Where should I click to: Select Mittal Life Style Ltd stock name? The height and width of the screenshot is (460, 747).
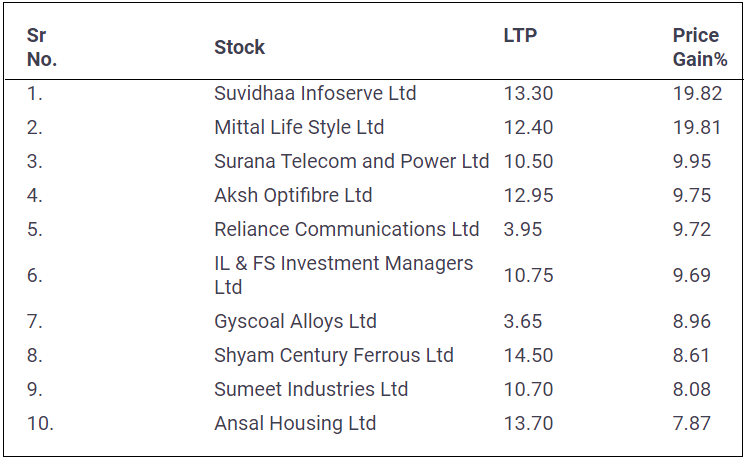[299, 128]
